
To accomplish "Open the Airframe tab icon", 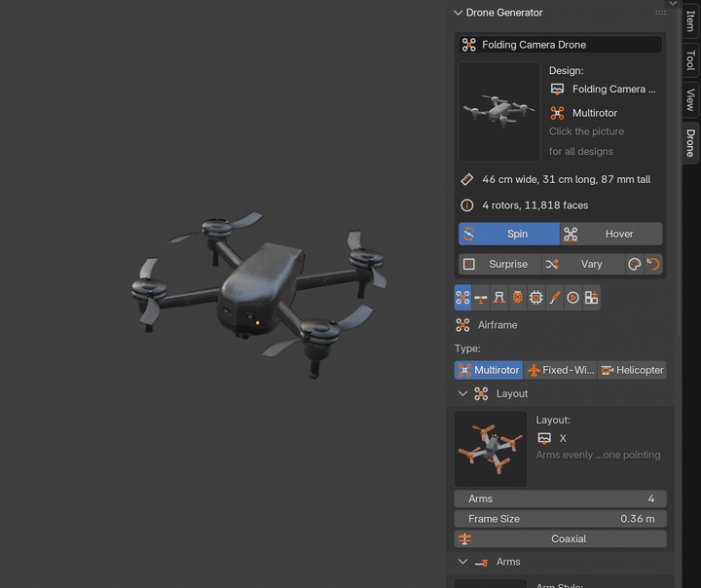I will coord(462,297).
